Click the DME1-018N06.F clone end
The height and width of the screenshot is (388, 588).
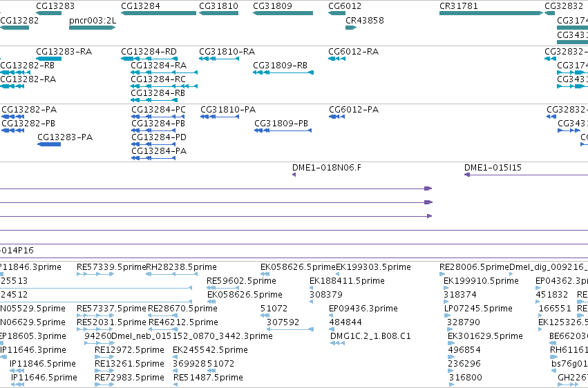[x=294, y=175]
